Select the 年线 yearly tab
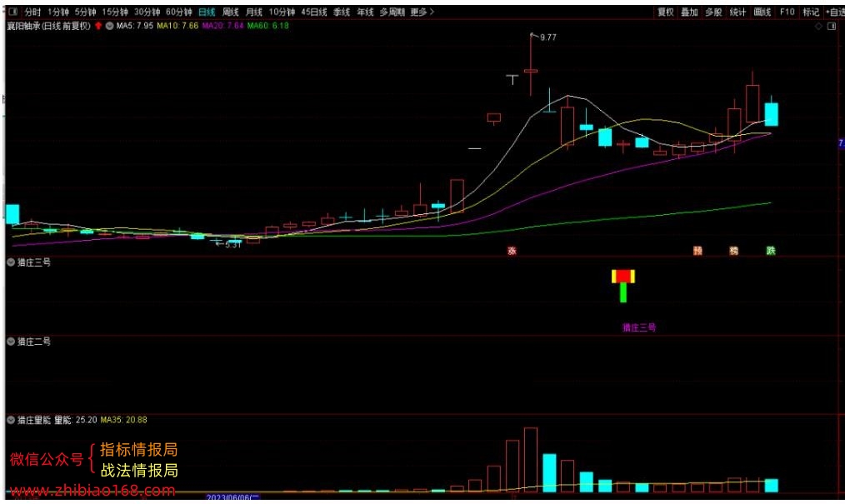The width and height of the screenshot is (845, 504). point(365,12)
